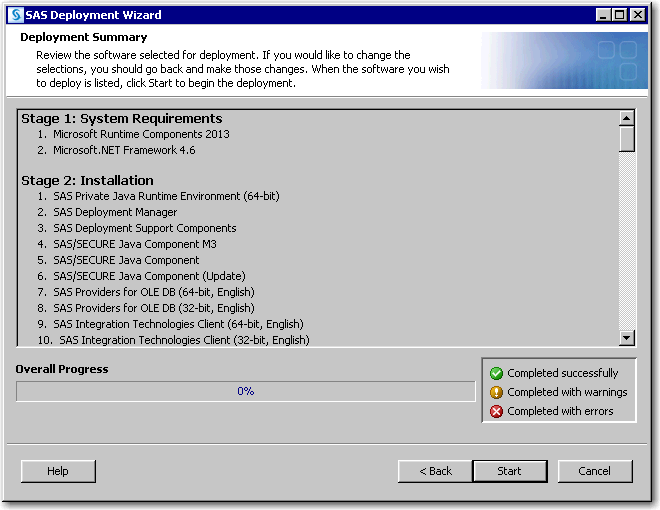The width and height of the screenshot is (660, 510).
Task: Cancel the deployment wizard
Action: pos(594,471)
